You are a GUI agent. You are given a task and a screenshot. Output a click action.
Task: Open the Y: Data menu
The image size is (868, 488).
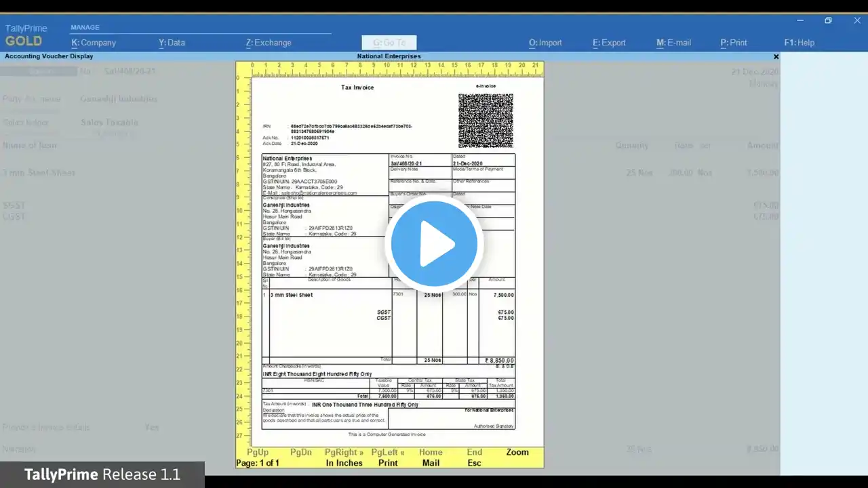172,43
